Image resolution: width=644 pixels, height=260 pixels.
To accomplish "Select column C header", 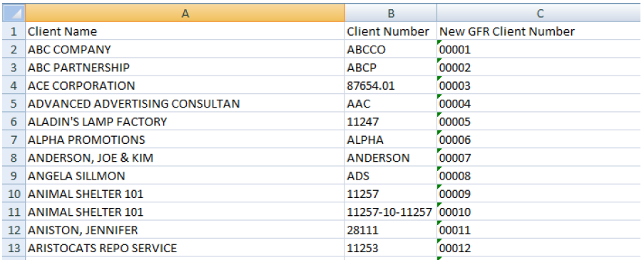I will click(540, 13).
